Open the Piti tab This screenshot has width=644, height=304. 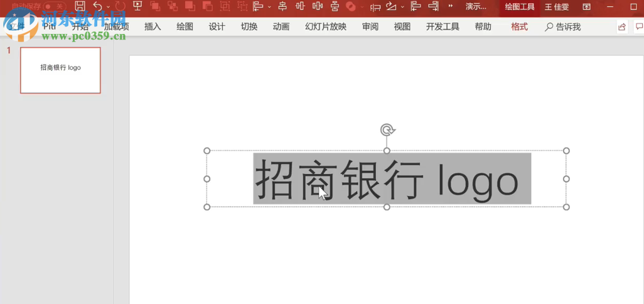50,27
